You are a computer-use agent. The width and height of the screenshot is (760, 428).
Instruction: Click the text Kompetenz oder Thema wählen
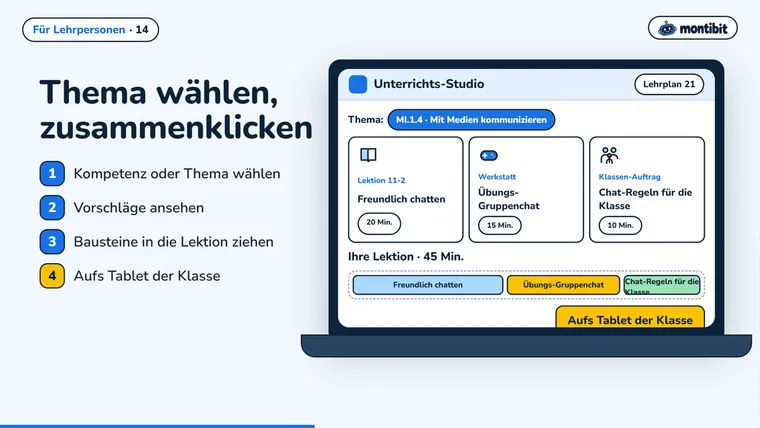(x=177, y=174)
